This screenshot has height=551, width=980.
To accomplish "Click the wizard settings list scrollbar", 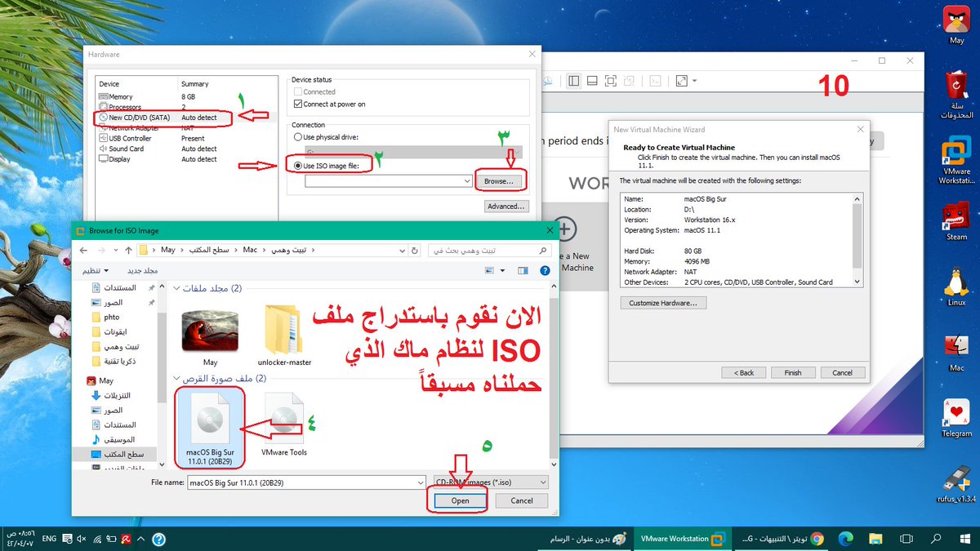I will 856,239.
